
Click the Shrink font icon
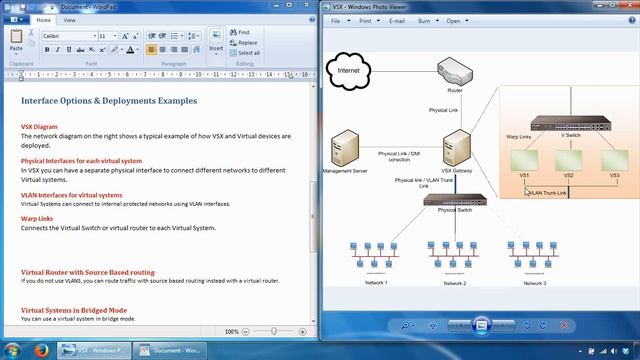136,36
